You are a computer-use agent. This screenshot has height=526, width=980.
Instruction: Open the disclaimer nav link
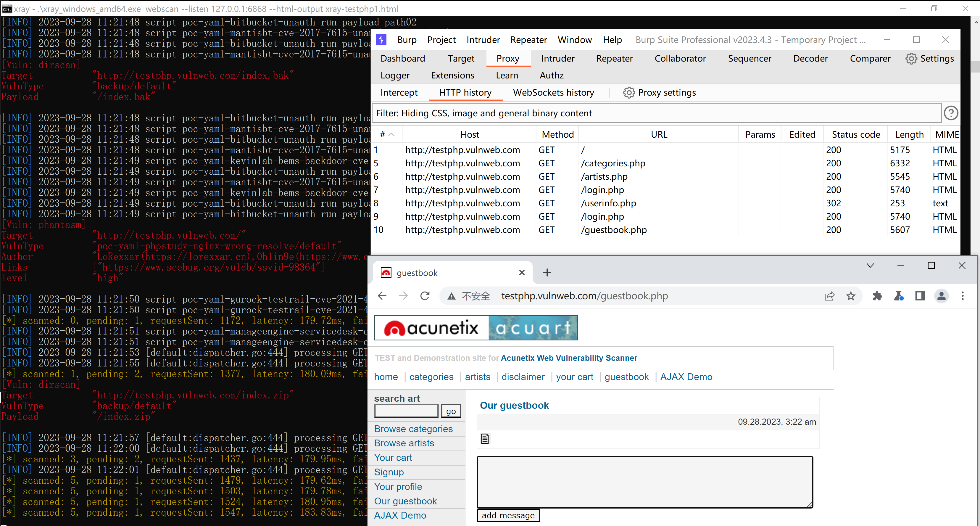[x=523, y=377]
